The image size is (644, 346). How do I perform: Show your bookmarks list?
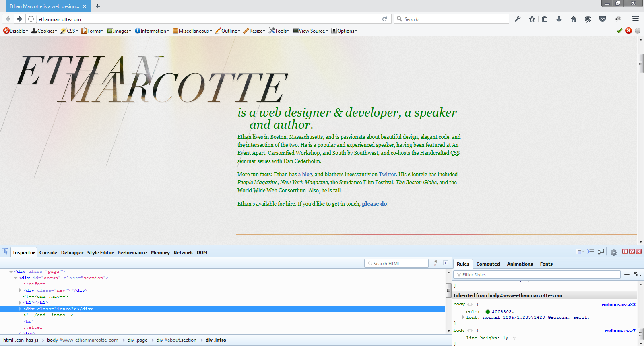click(x=545, y=19)
